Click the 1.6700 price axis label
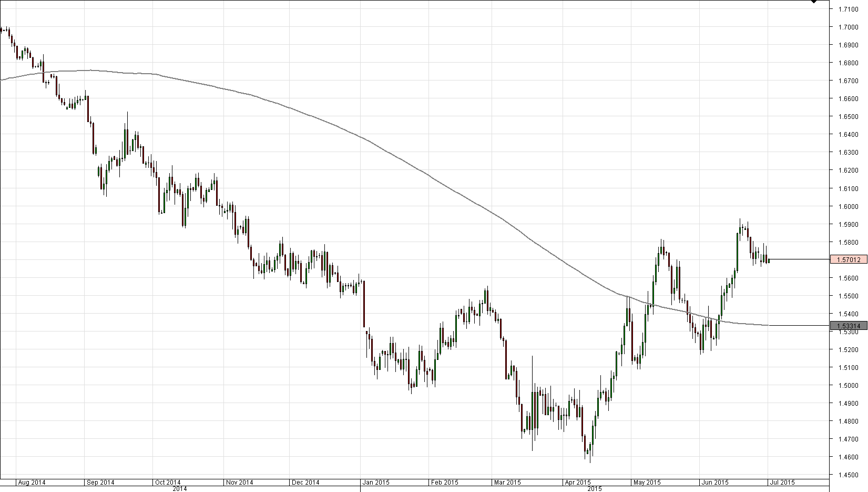868x492 pixels. click(x=849, y=81)
